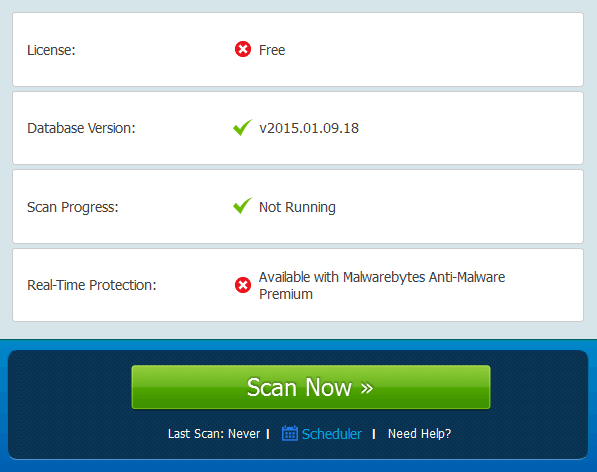
Task: Click the 'Database Version:' label
Action: click(x=81, y=128)
